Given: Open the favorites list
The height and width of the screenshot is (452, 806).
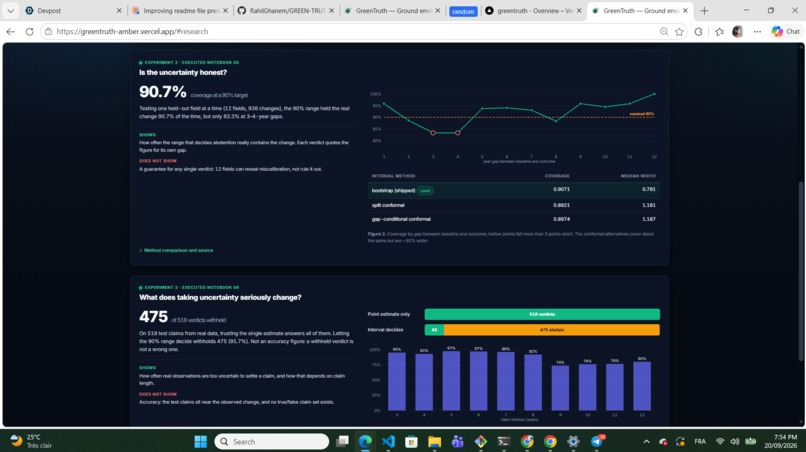Looking at the screenshot, I should [719, 31].
